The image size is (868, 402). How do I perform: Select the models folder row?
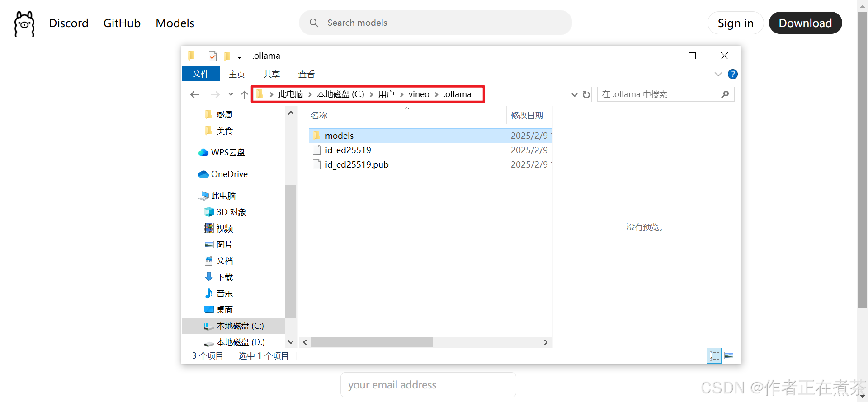pyautogui.click(x=430, y=136)
